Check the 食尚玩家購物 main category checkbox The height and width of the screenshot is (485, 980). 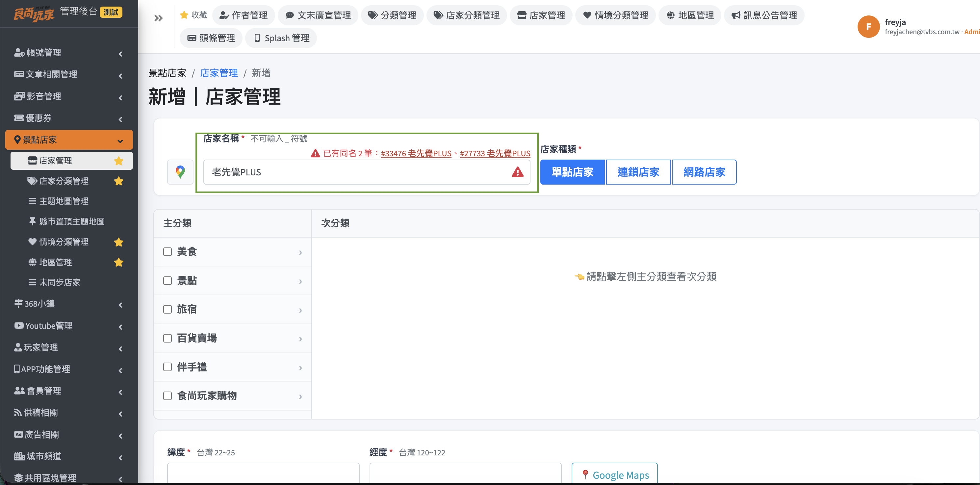pyautogui.click(x=168, y=396)
